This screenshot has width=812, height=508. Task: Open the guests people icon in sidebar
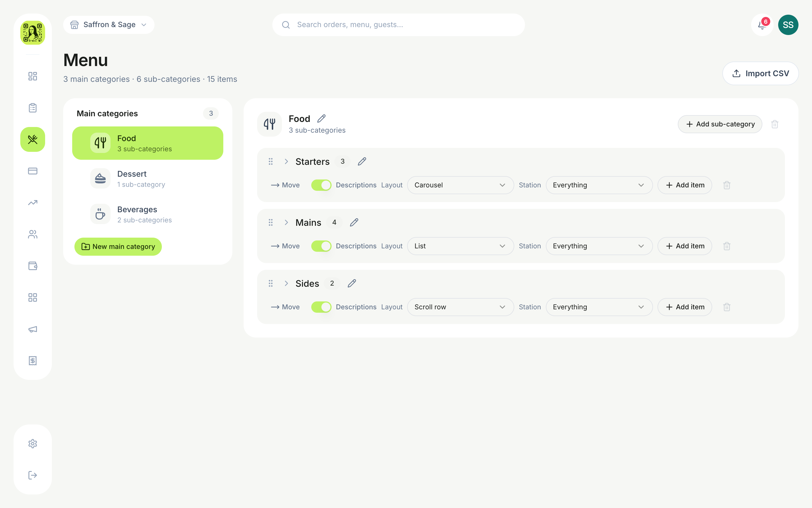coord(32,234)
